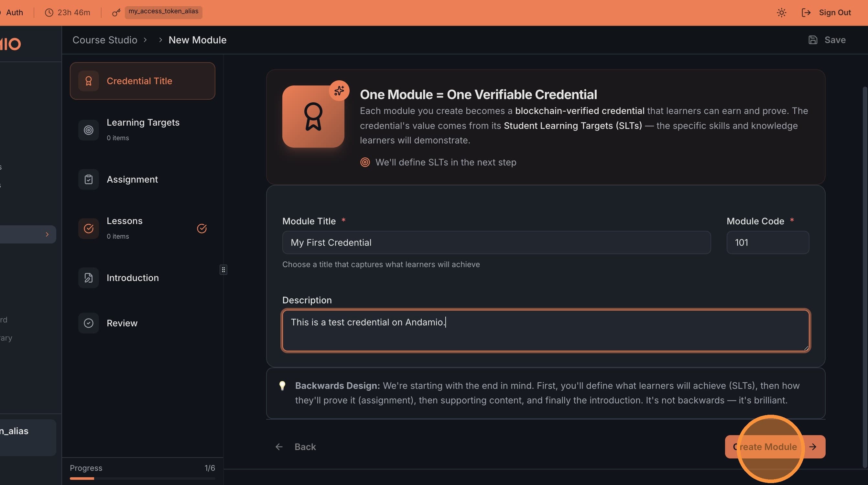This screenshot has width=868, height=485.
Task: Expand the orange chevron in the left sidebar
Action: [x=47, y=234]
